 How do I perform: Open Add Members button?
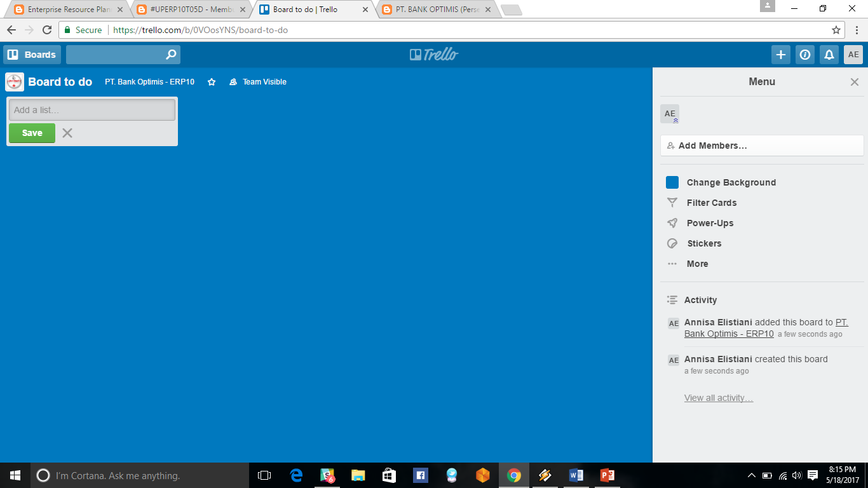pyautogui.click(x=762, y=146)
